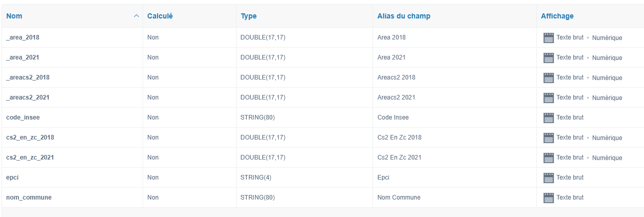Screen dimensions: 644x217
Task: Select the epci field name
Action: click(x=12, y=177)
